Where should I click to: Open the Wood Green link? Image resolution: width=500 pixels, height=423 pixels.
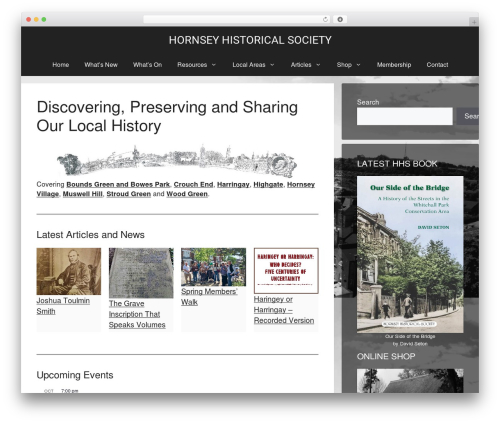[187, 194]
